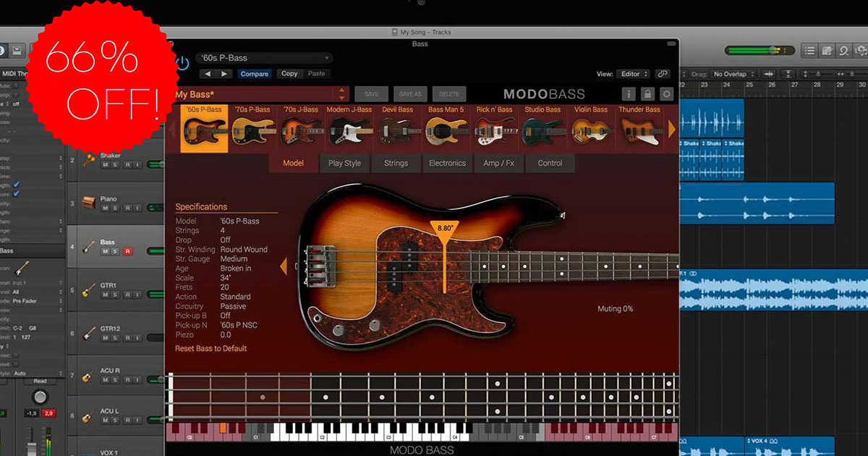Click the link chain icon in plugin header
The height and width of the screenshot is (456, 868).
663,74
